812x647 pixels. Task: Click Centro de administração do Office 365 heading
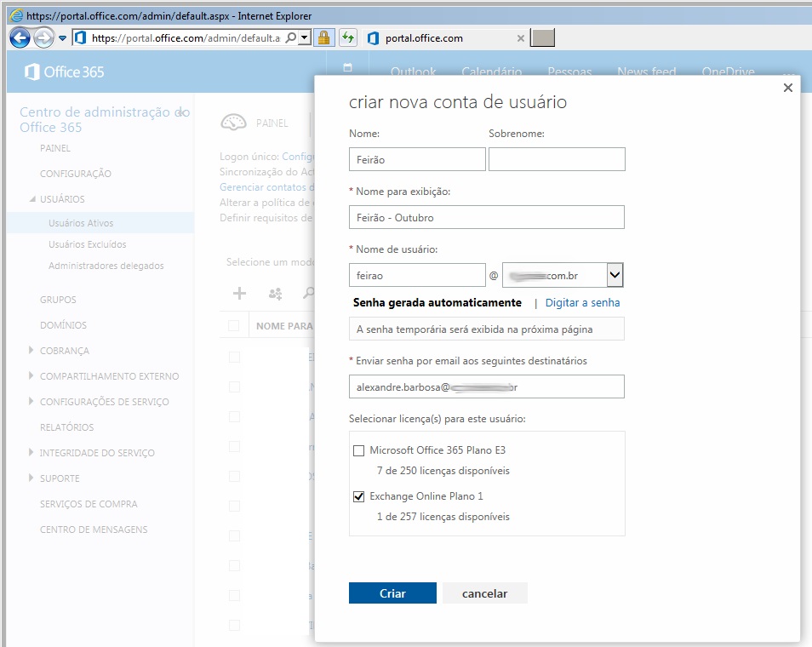point(105,120)
